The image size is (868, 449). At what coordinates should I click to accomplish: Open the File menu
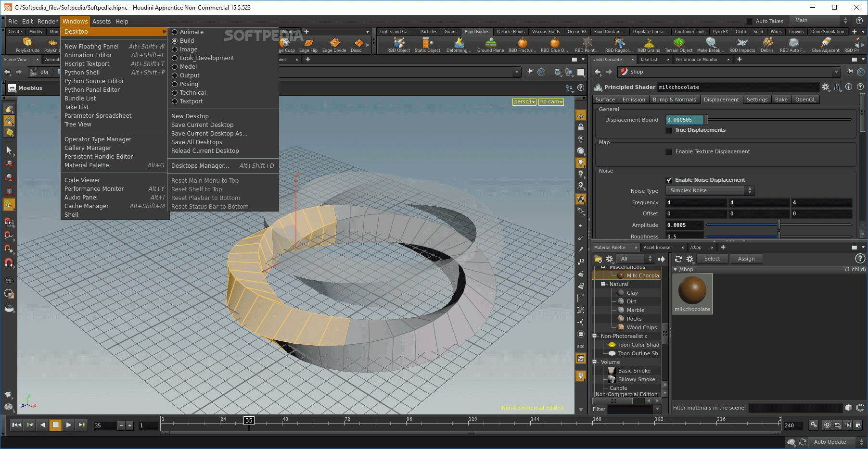tap(13, 21)
